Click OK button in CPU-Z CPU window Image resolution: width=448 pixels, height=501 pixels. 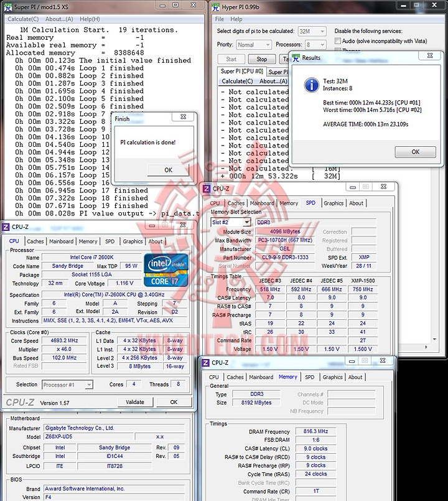point(174,402)
